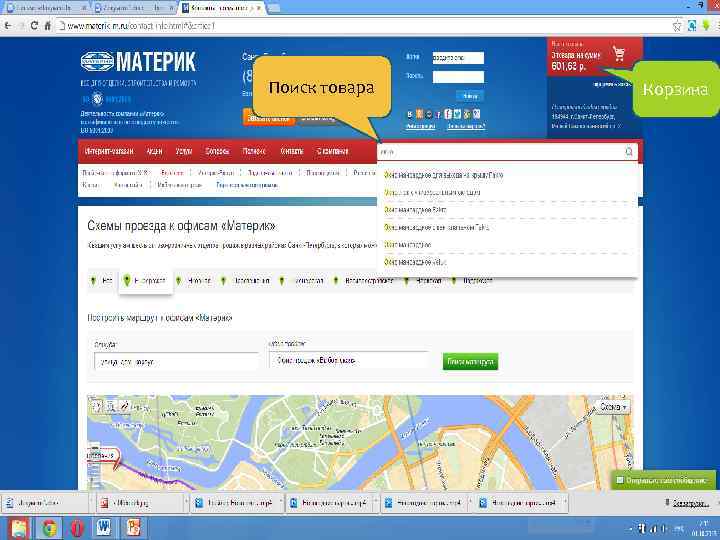Click the blue Войти login button
This screenshot has height=540, width=720.
coord(470,96)
